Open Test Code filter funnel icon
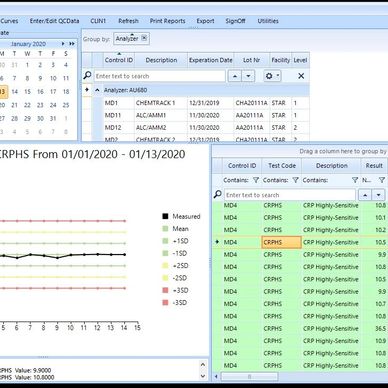 pyautogui.click(x=295, y=180)
